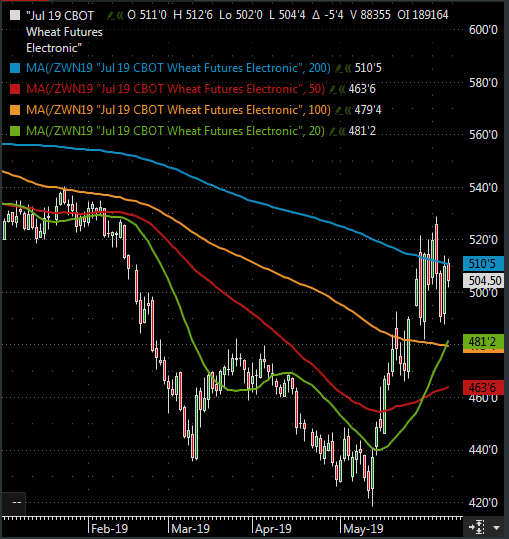
Task: Select the blue MA 200 legend label
Action: [x=178, y=68]
